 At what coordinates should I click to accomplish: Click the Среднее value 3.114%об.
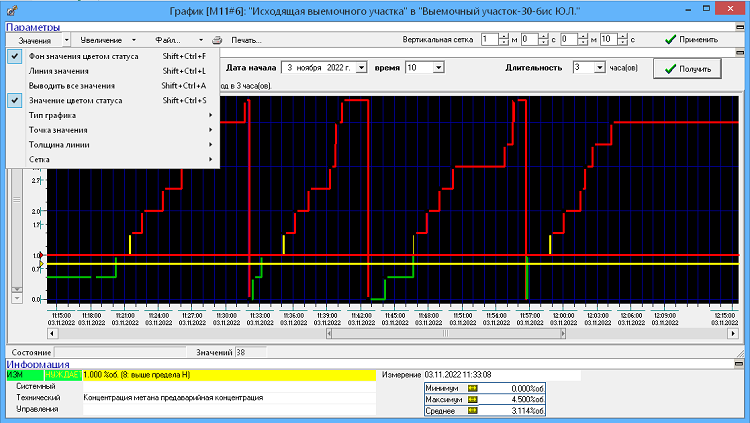tap(527, 411)
